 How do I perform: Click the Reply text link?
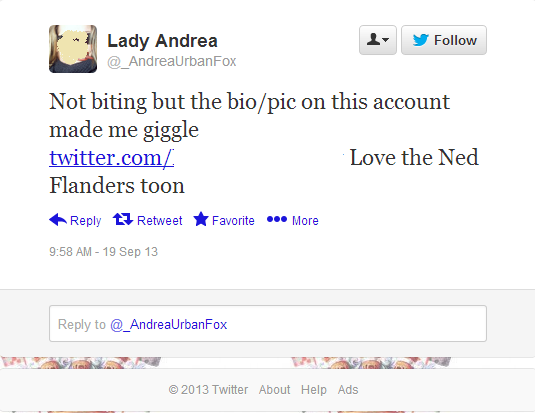pyautogui.click(x=86, y=220)
